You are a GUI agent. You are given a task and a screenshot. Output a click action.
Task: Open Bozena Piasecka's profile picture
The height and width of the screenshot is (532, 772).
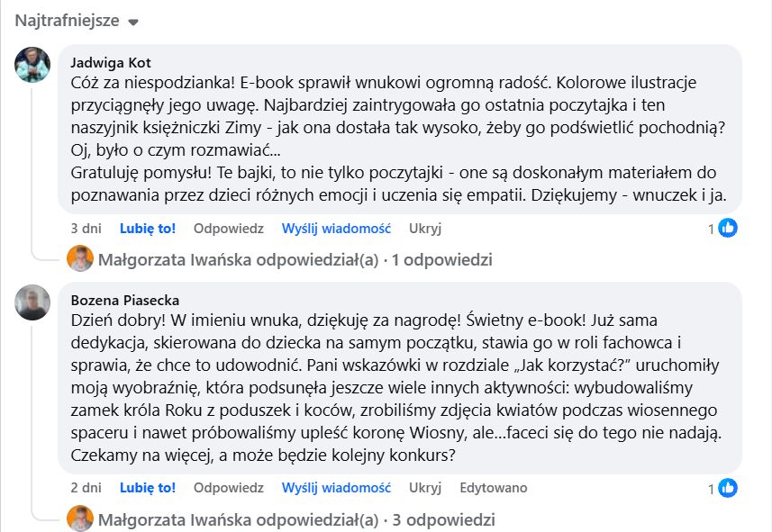pyautogui.click(x=32, y=302)
